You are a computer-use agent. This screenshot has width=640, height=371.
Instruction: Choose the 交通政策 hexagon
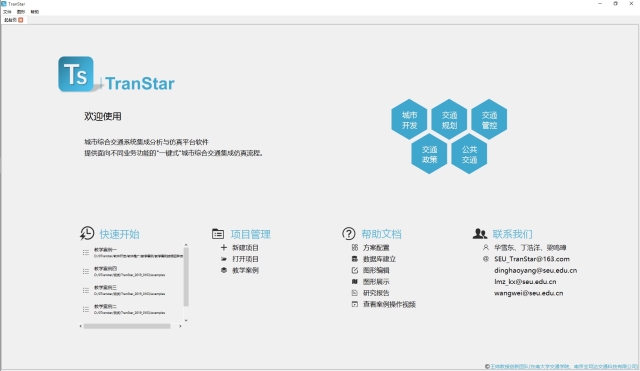[x=429, y=154]
